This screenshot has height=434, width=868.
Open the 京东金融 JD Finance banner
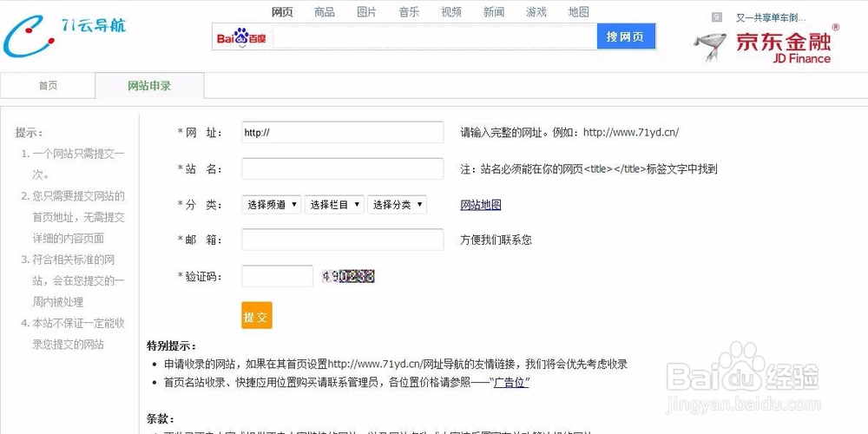point(766,45)
